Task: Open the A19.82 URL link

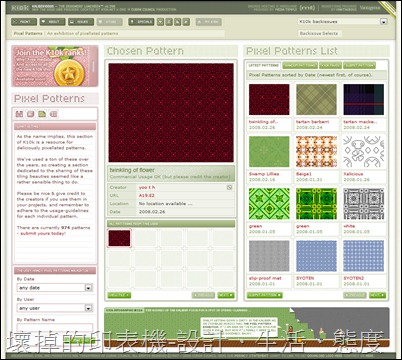Action: pyautogui.click(x=147, y=195)
